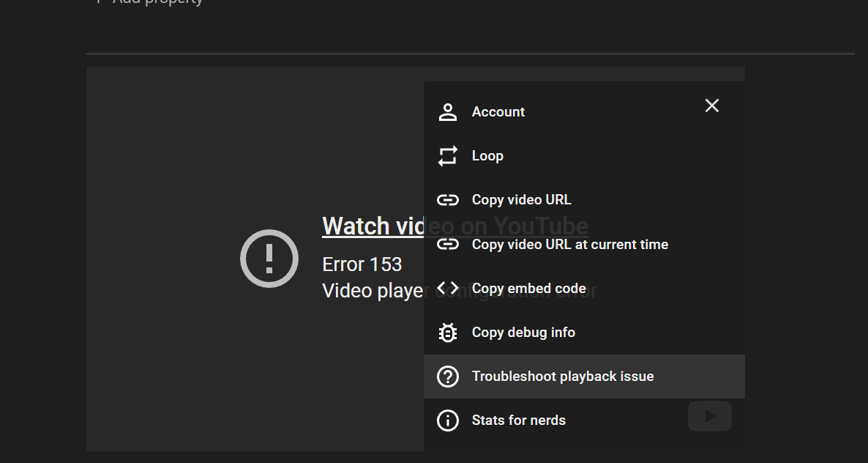Select Copy embed code

click(x=584, y=288)
